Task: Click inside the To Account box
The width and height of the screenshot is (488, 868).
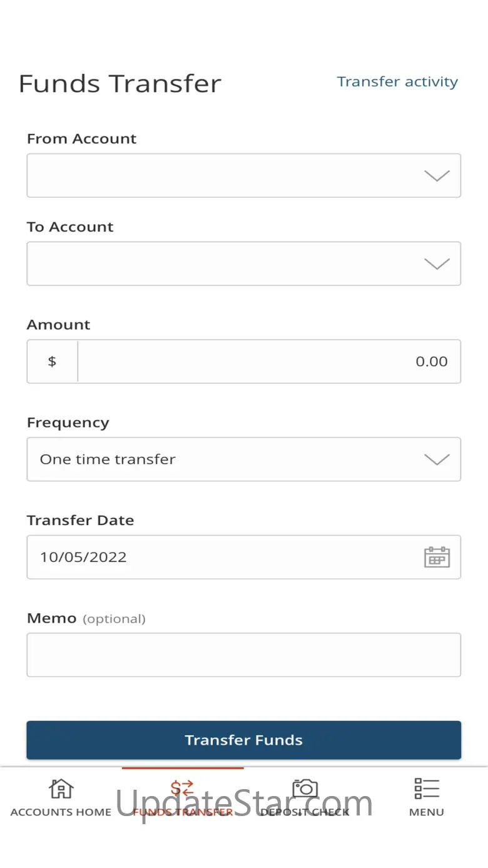Action: pos(243,264)
